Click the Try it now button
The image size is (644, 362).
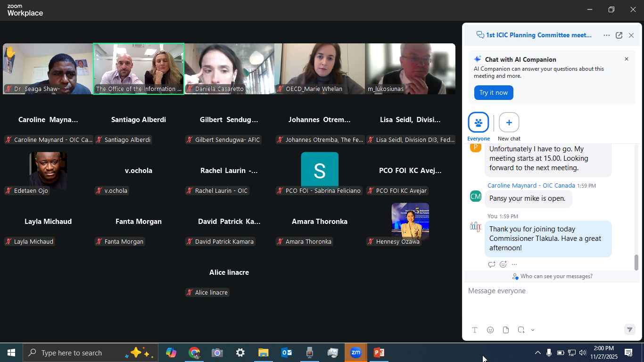point(494,93)
